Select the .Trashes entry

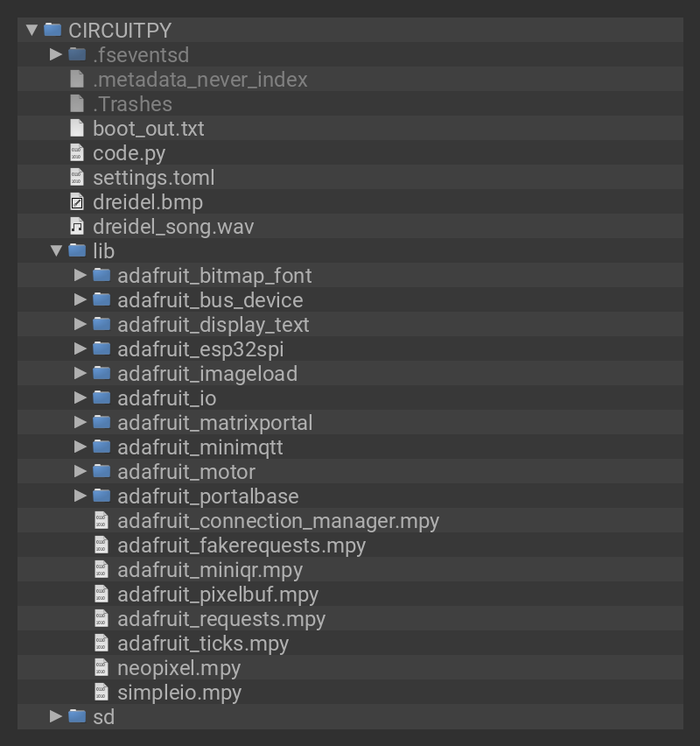[x=132, y=104]
